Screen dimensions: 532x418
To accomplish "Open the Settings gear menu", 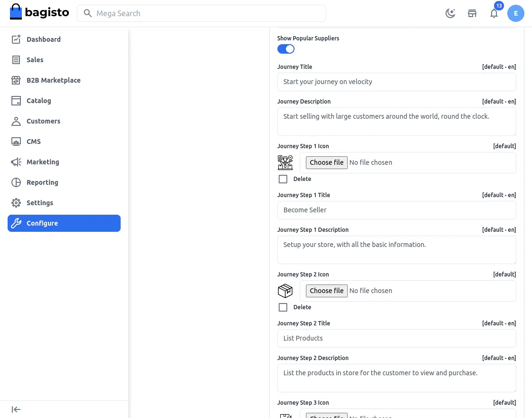I will pyautogui.click(x=40, y=203).
